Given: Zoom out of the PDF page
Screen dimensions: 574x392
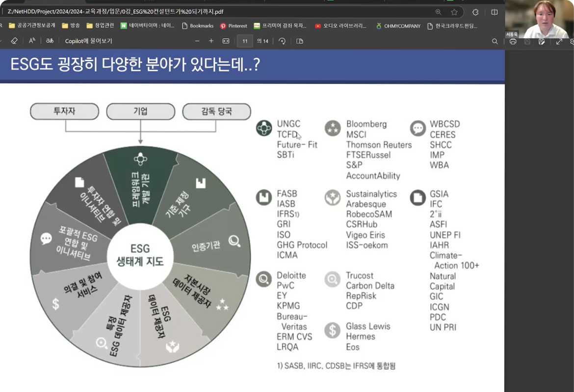Looking at the screenshot, I should pos(197,41).
